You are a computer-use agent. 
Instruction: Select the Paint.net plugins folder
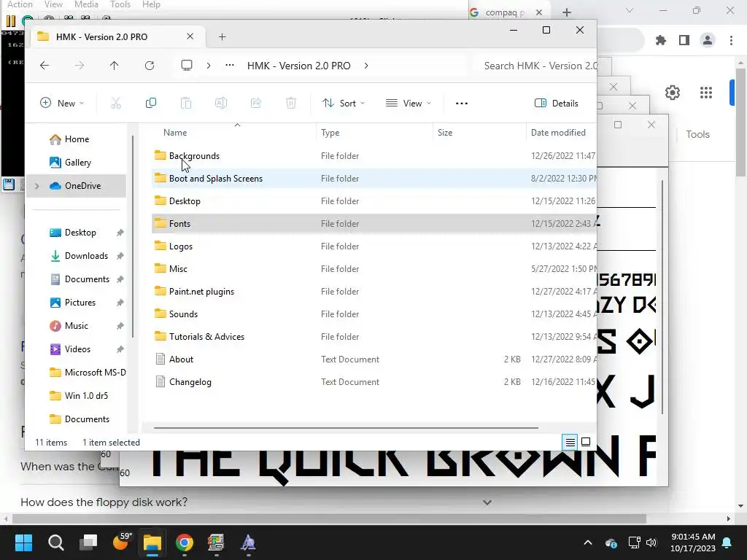(x=374, y=292)
